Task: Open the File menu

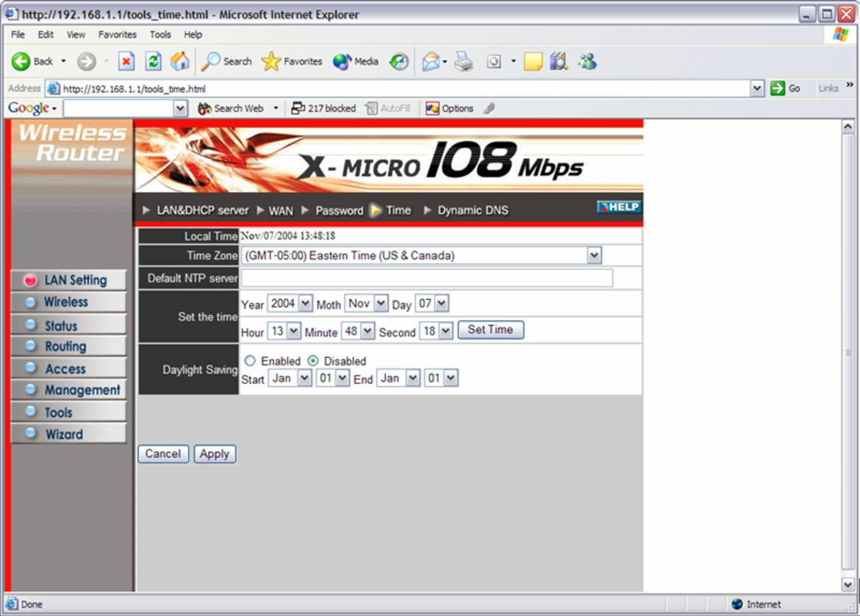Action: click(18, 35)
